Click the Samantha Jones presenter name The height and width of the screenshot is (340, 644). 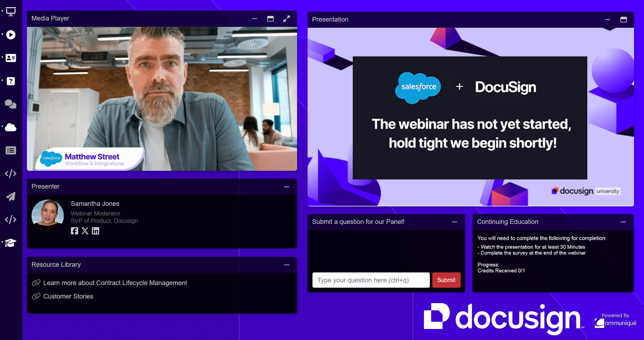pos(95,204)
